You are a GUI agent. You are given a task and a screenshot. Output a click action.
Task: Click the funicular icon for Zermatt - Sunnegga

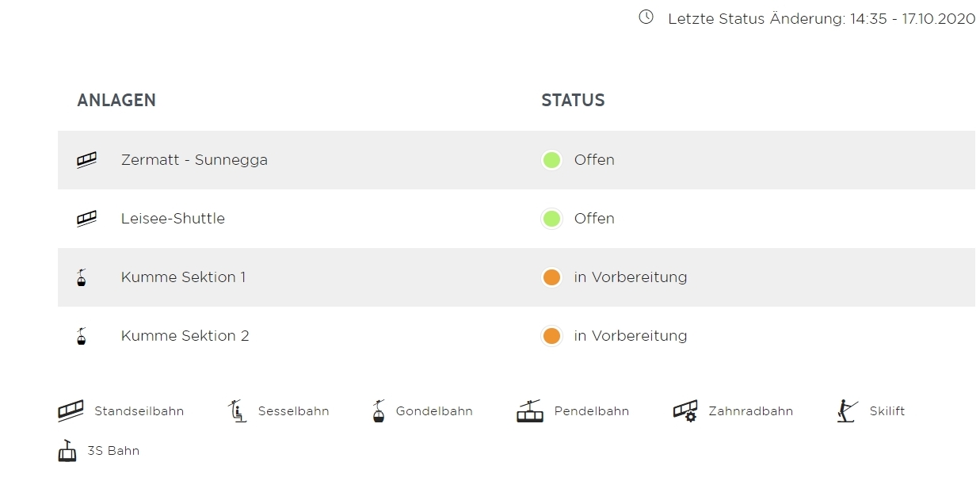[x=86, y=160]
